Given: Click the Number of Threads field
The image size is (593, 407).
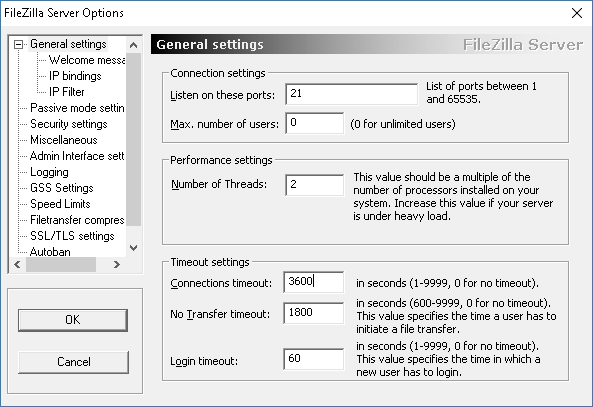Looking at the screenshot, I should coord(315,185).
